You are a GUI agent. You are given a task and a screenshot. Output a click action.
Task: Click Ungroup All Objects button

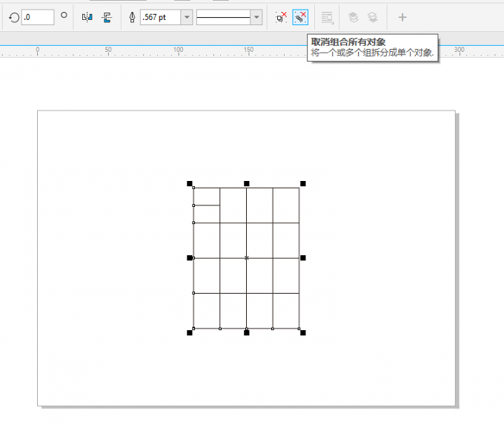[x=300, y=16]
